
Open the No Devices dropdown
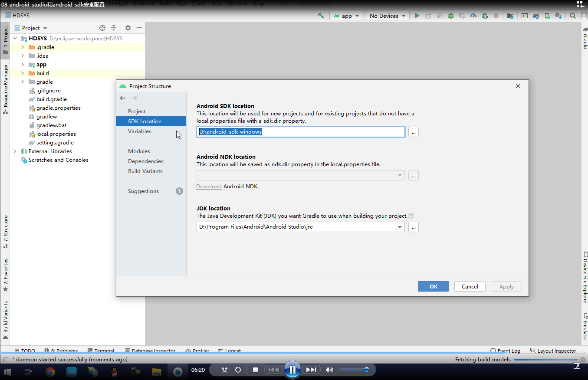(x=388, y=16)
